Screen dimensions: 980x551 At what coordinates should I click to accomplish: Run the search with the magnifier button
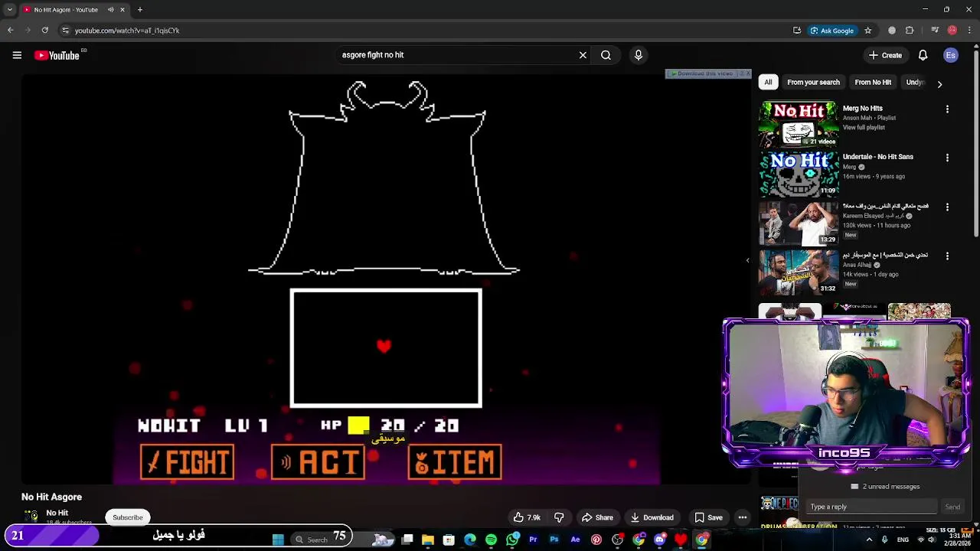click(606, 55)
